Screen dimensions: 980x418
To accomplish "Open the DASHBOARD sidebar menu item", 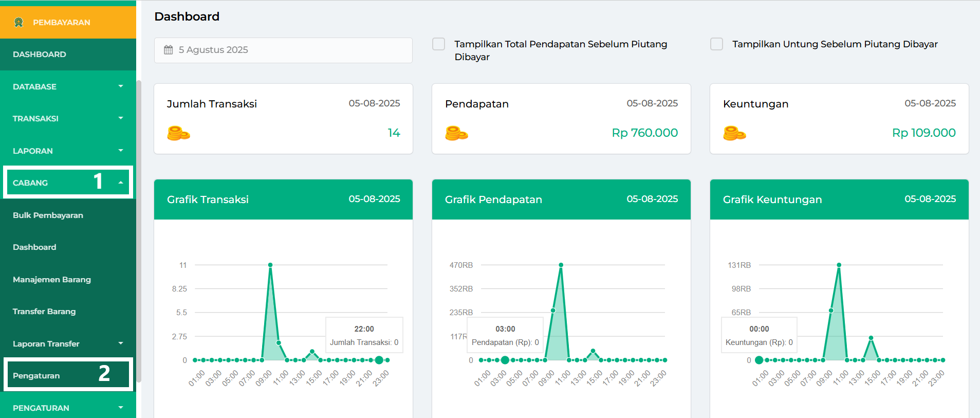I will [x=68, y=54].
